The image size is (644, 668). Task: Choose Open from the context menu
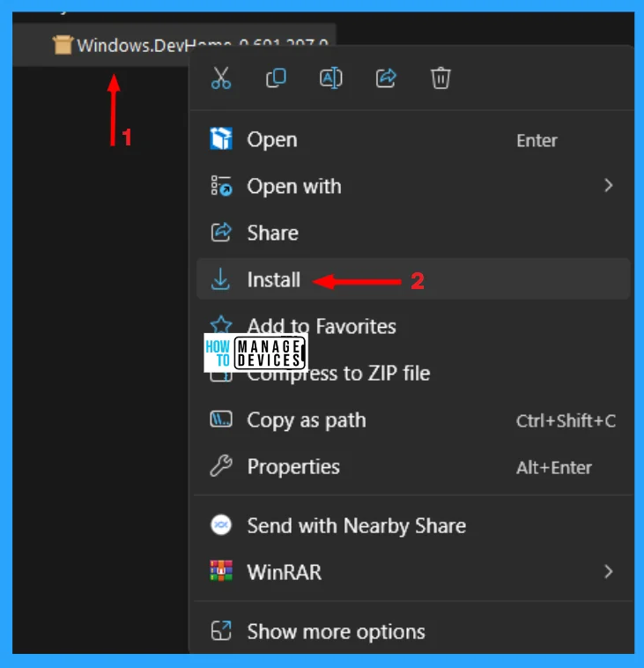coord(413,139)
